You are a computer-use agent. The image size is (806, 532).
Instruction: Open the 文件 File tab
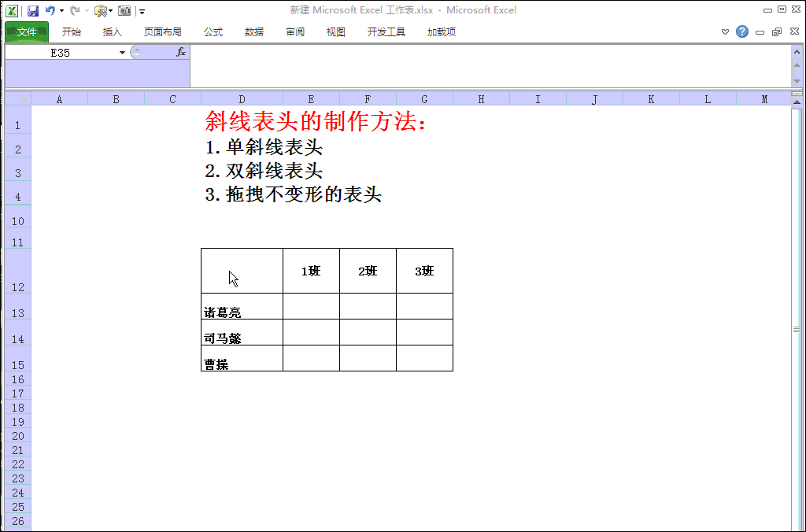27,31
